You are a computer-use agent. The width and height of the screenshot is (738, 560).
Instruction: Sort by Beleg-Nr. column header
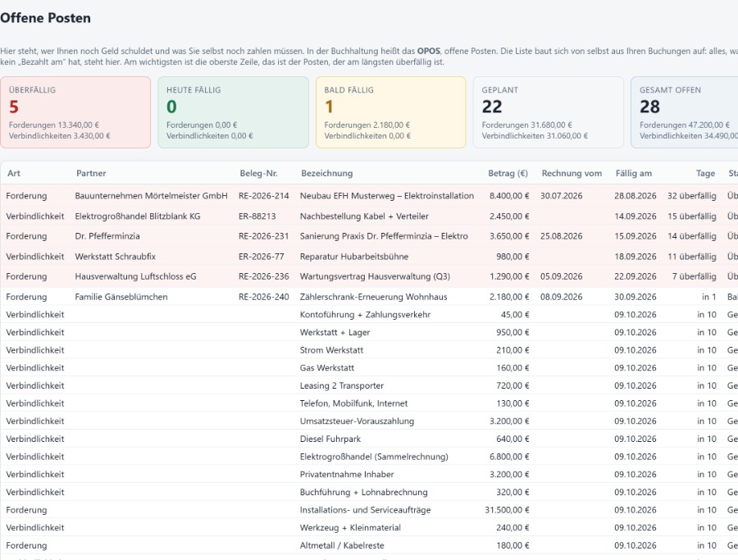(258, 173)
